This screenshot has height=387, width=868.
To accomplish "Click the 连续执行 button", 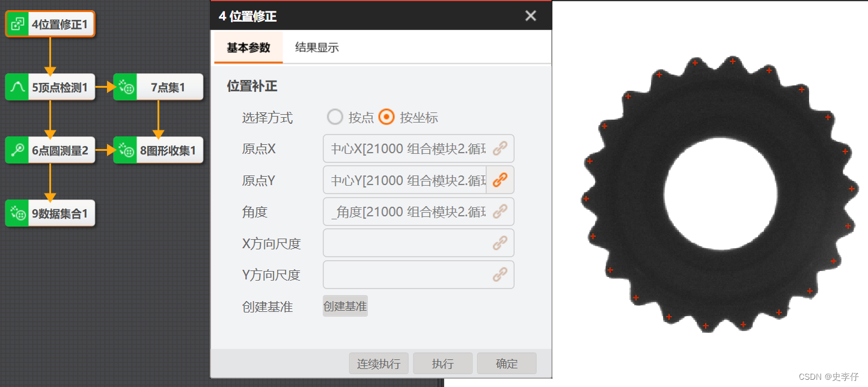I will pyautogui.click(x=379, y=364).
